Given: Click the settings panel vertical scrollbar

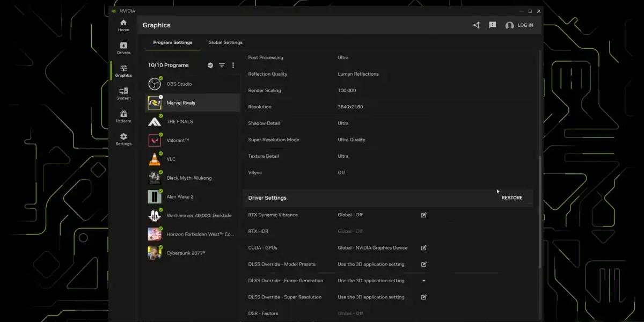Looking at the screenshot, I should (x=540, y=212).
